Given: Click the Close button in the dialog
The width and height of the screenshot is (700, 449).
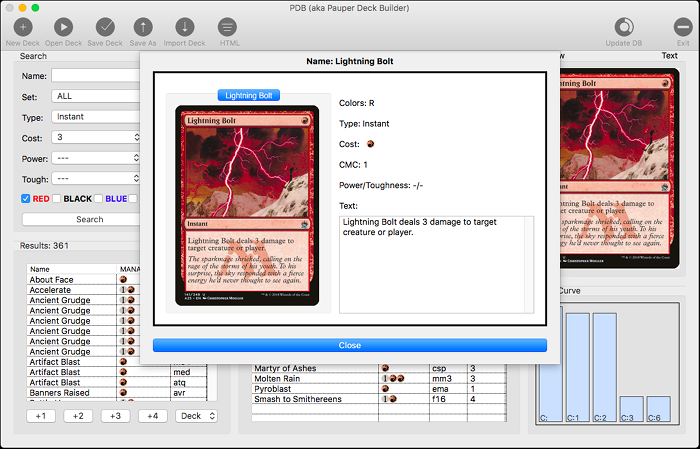Looking at the screenshot, I should point(350,345).
